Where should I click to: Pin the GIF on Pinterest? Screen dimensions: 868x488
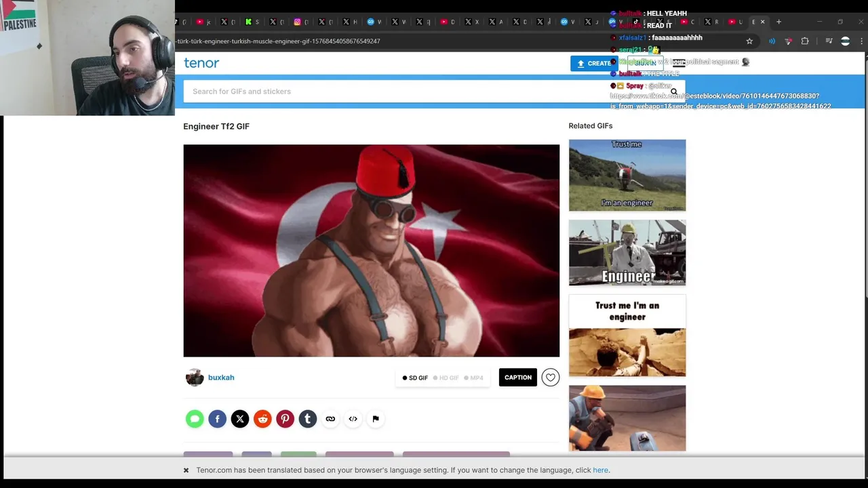pyautogui.click(x=285, y=419)
